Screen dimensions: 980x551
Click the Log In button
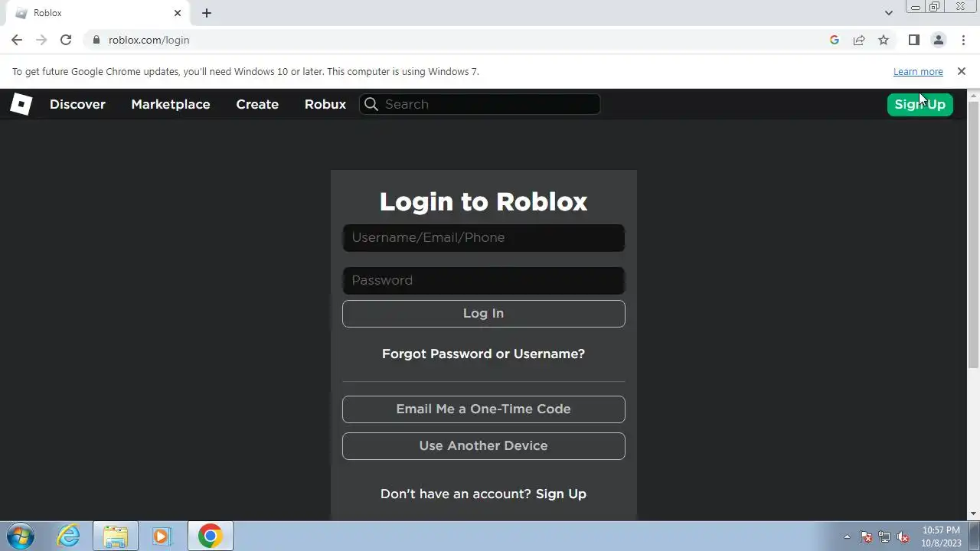pos(483,314)
